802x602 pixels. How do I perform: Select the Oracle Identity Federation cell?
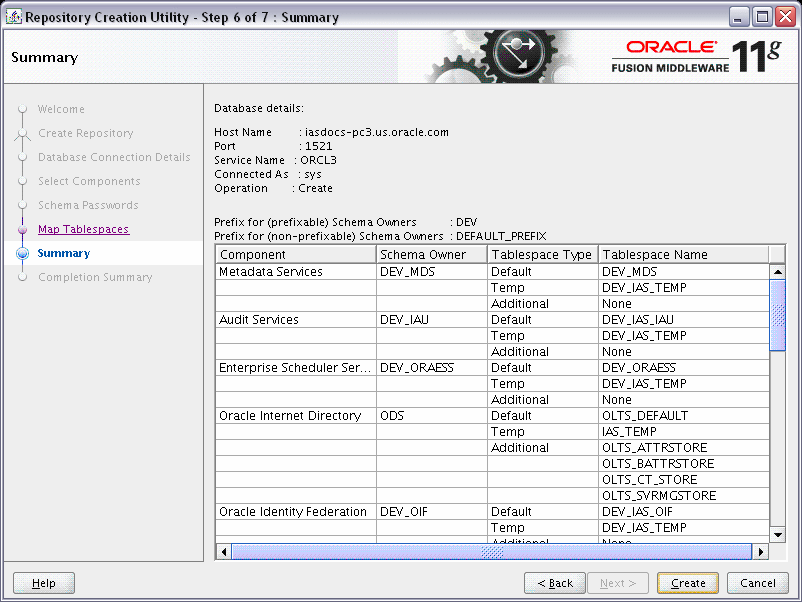[x=296, y=512]
